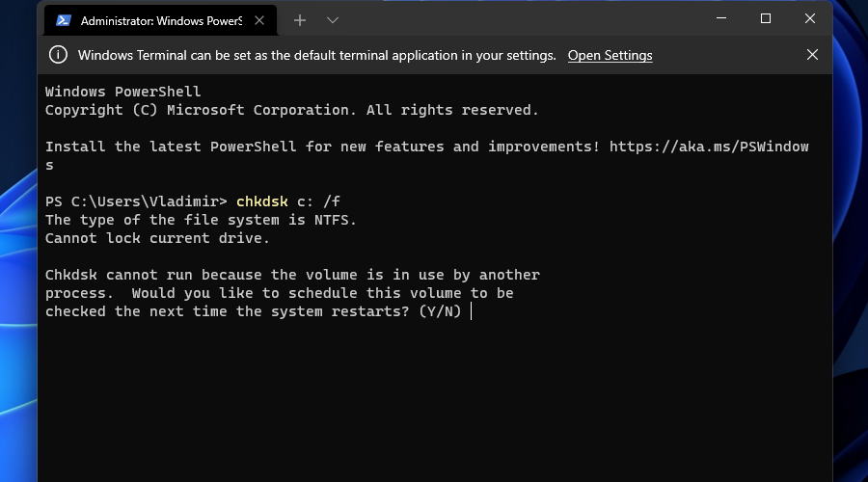Dismiss the default terminal notification bar
The width and height of the screenshot is (868, 482).
(812, 55)
